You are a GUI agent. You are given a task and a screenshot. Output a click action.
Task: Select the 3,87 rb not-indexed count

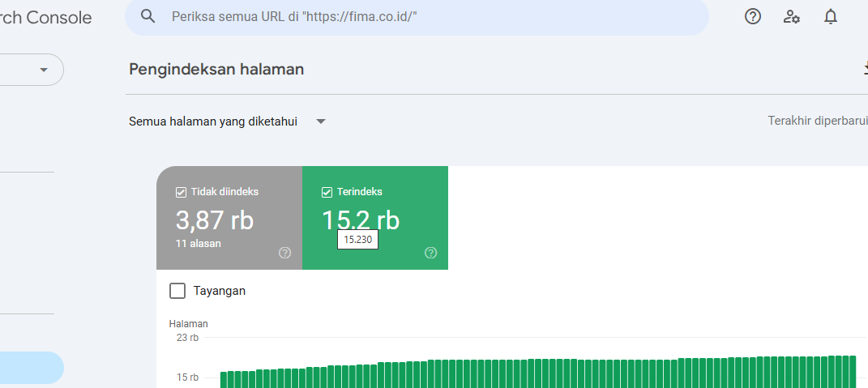[x=214, y=220]
